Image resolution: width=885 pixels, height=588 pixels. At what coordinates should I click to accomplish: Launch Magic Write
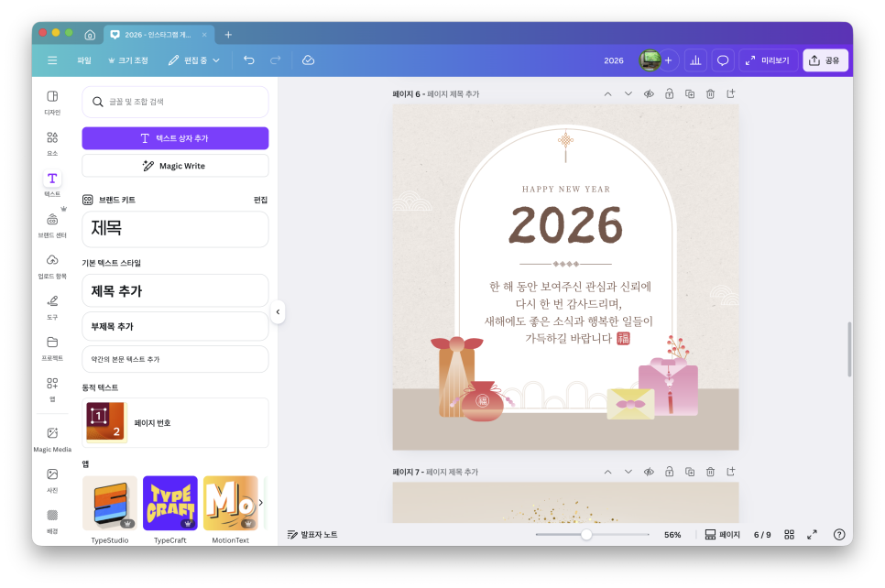(x=175, y=166)
